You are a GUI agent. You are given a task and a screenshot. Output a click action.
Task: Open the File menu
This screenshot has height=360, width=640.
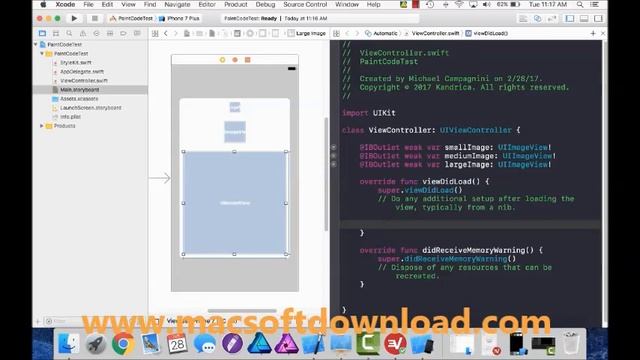tap(88, 4)
